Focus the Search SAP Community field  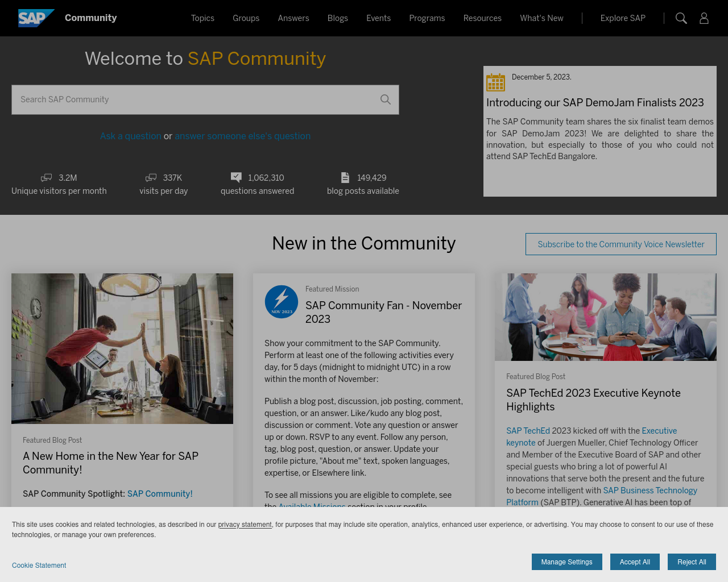pos(205,99)
